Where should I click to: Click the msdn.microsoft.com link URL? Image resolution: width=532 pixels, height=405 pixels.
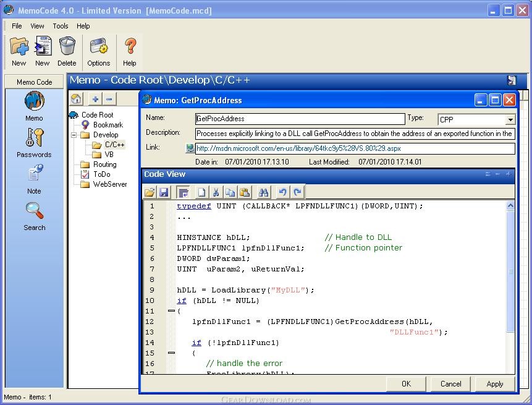298,148
